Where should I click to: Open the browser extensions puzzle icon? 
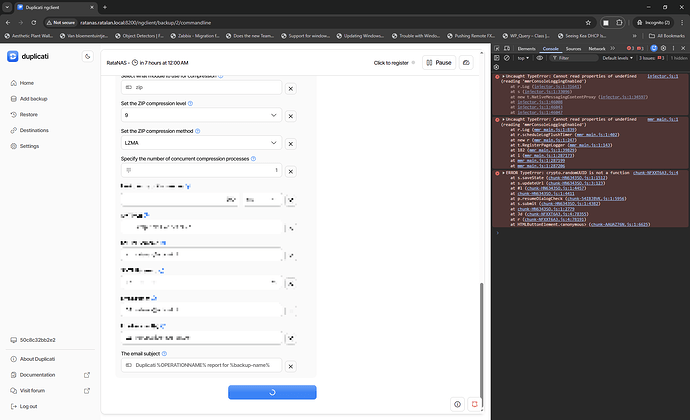pyautogui.click(x=619, y=22)
